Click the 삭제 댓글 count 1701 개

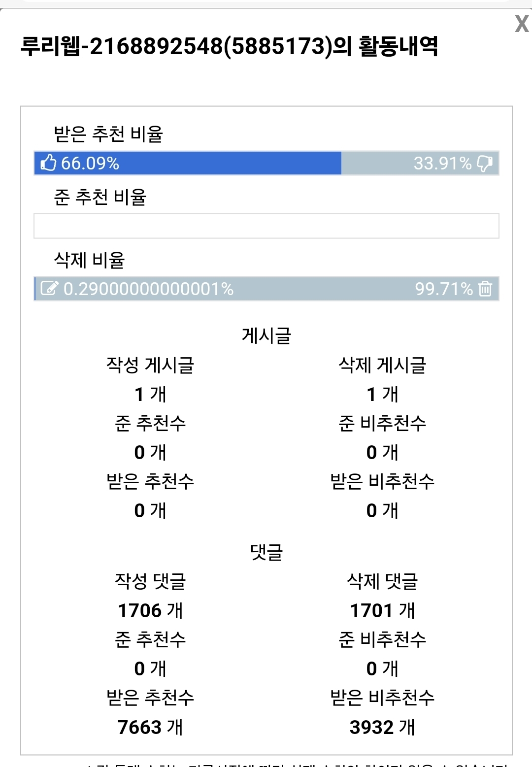[382, 611]
